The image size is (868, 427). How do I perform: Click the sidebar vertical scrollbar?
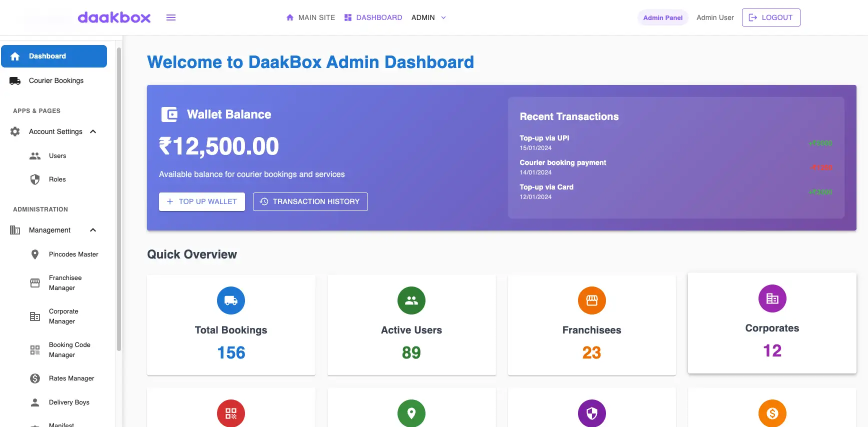click(119, 199)
